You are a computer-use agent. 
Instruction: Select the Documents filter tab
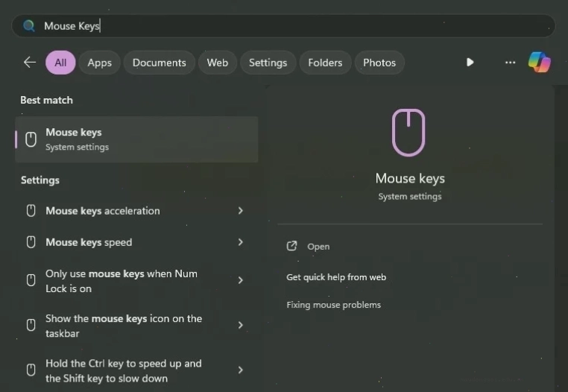point(159,63)
